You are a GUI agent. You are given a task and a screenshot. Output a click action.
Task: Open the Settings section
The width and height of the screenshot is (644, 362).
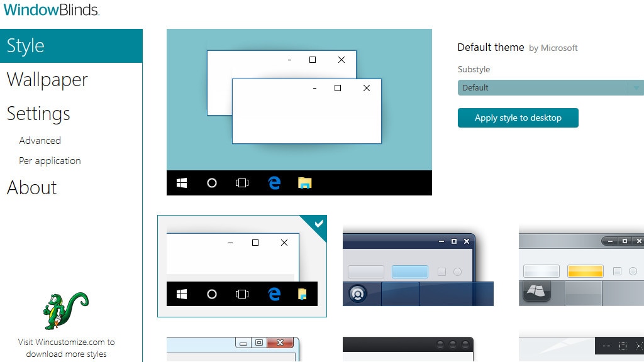(x=38, y=114)
